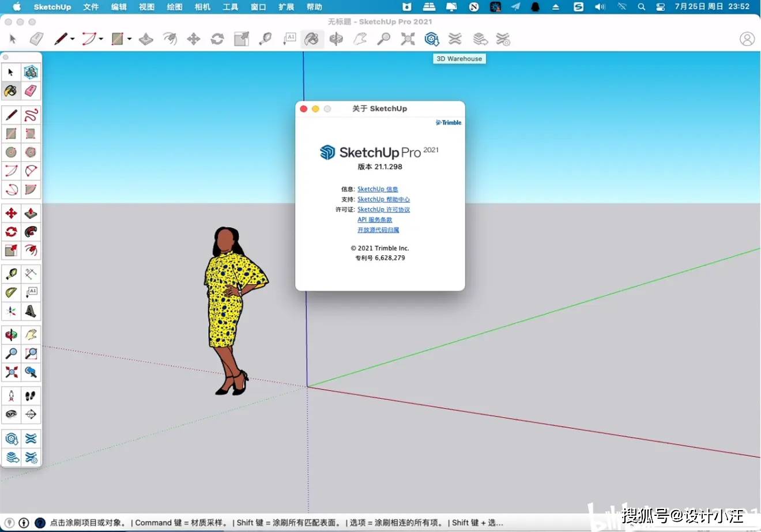Choose the 3 Point Arc tool
Viewport: 761px width, 532px height.
click(x=11, y=189)
